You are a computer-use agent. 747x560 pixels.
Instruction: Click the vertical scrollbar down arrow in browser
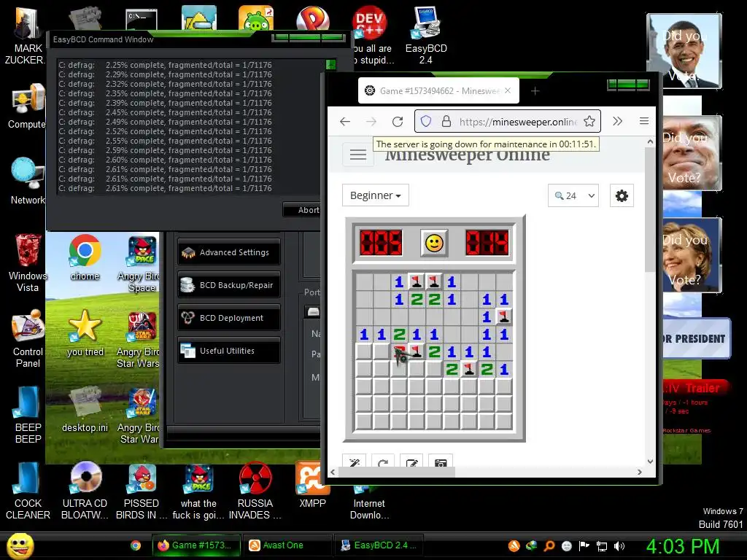(650, 462)
